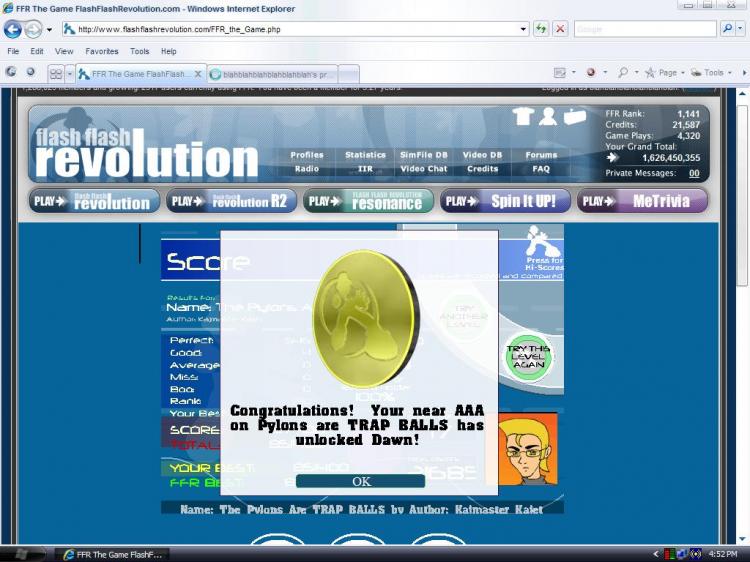Viewport: 750px width, 562px height.
Task: Open the Tools menu
Action: [x=140, y=51]
